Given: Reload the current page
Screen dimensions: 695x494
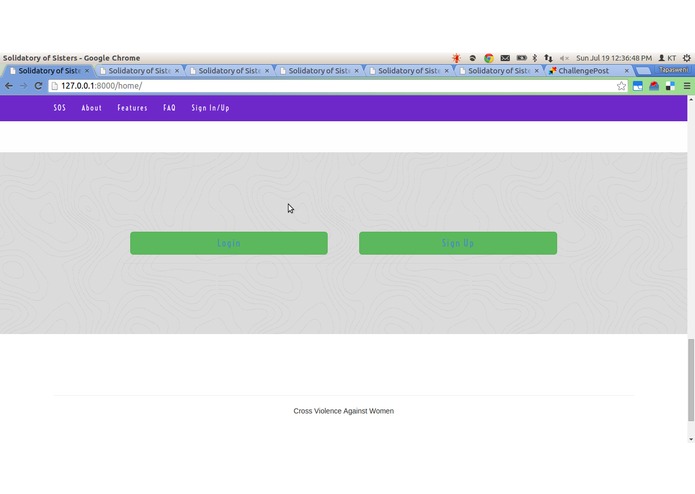Looking at the screenshot, I should pyautogui.click(x=38, y=86).
